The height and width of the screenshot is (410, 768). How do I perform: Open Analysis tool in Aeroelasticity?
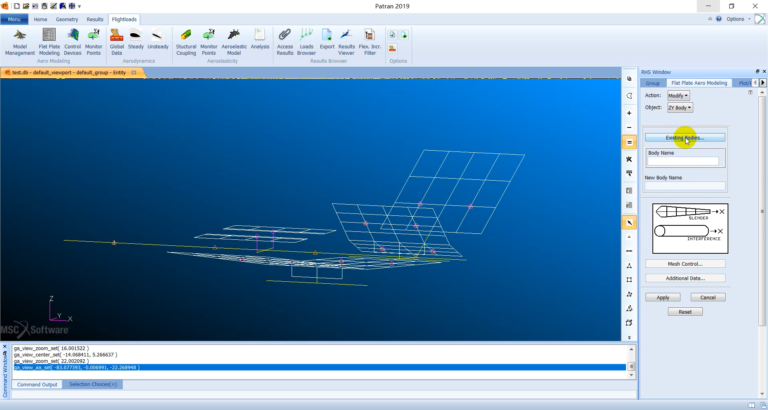point(260,40)
